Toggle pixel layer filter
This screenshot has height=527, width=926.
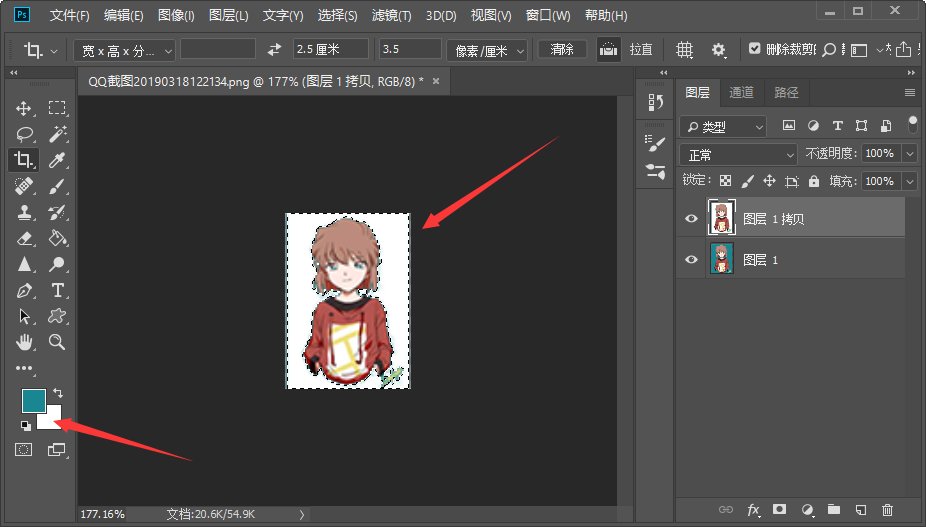coord(788,125)
